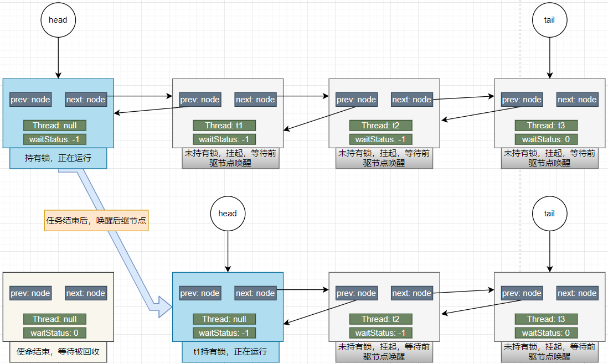Select 'next: node' in the lower blue head node
608x364 pixels.
[255, 293]
